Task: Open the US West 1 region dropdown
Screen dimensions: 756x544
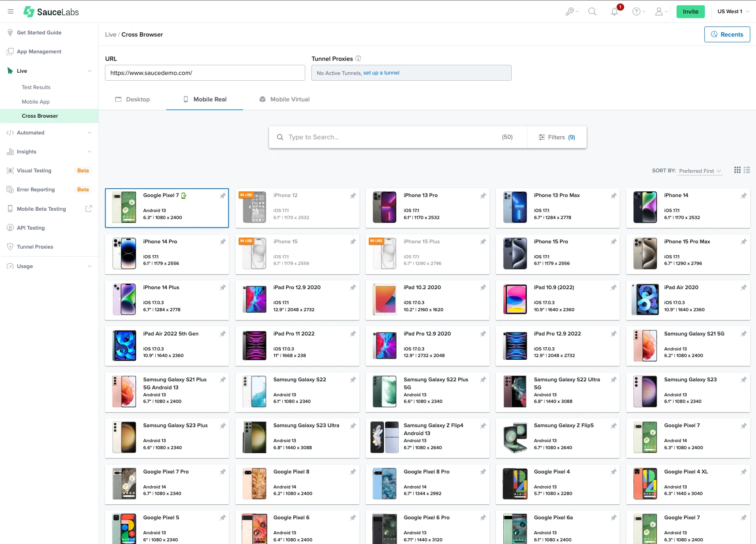Action: (733, 11)
